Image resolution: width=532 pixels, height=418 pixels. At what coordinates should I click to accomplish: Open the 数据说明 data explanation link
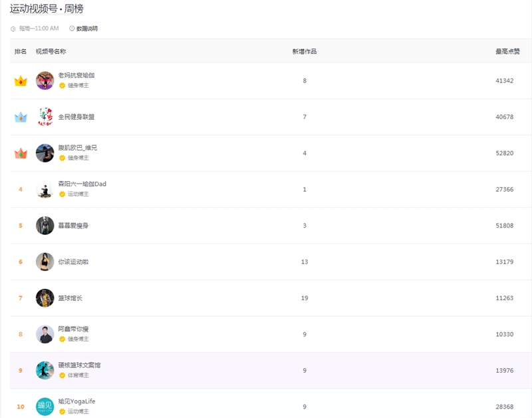click(86, 29)
